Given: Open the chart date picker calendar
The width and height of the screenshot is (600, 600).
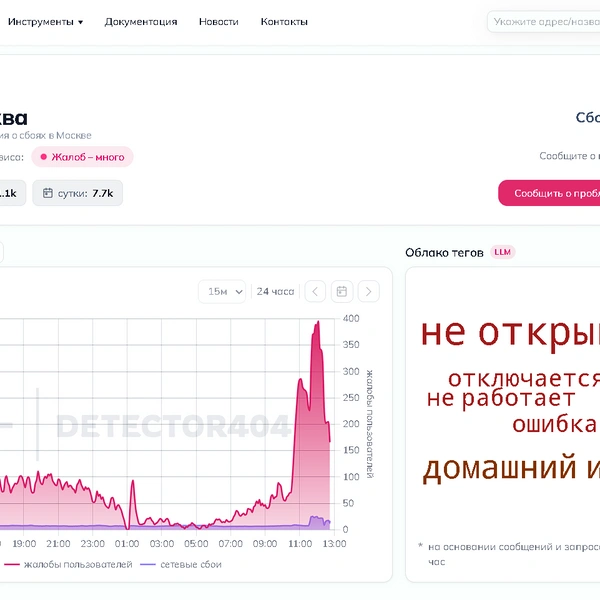Looking at the screenshot, I should coord(342,292).
